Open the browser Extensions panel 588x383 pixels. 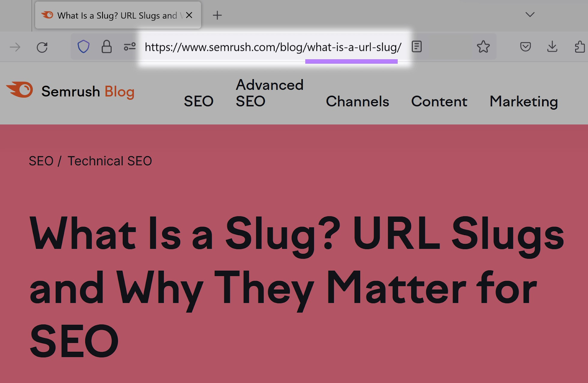(x=580, y=47)
